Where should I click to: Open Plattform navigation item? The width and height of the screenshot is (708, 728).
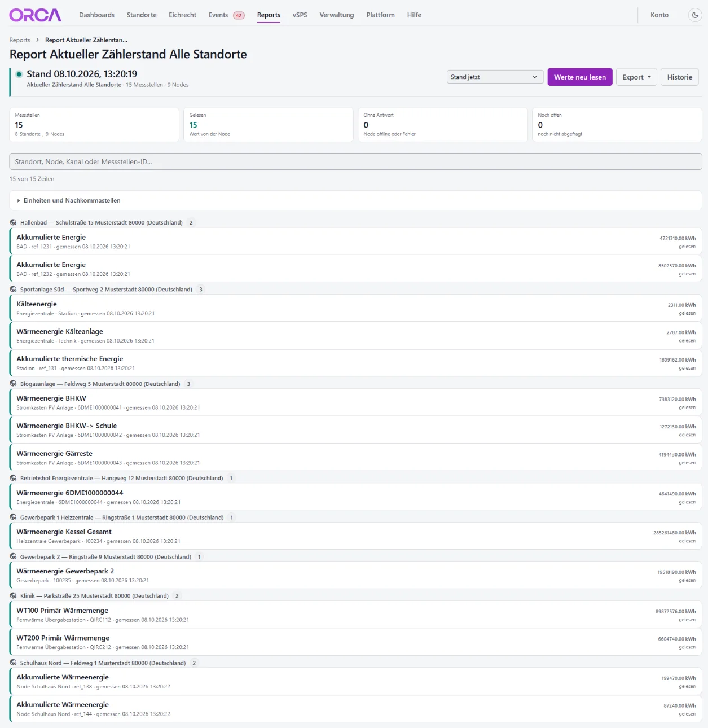pyautogui.click(x=380, y=15)
